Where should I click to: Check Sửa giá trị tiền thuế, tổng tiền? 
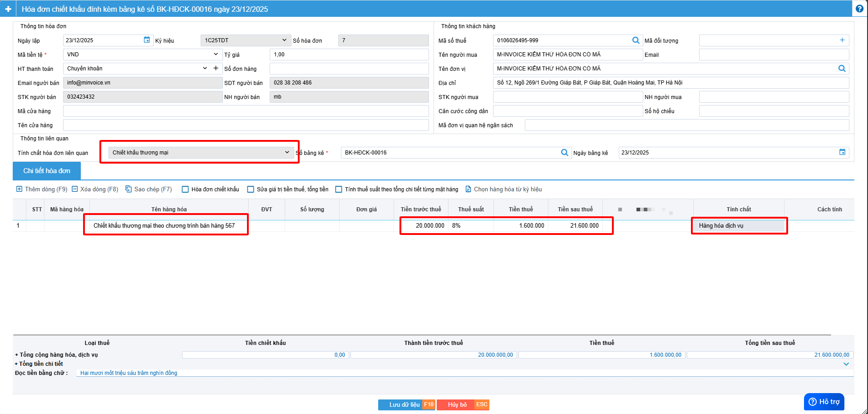click(251, 190)
